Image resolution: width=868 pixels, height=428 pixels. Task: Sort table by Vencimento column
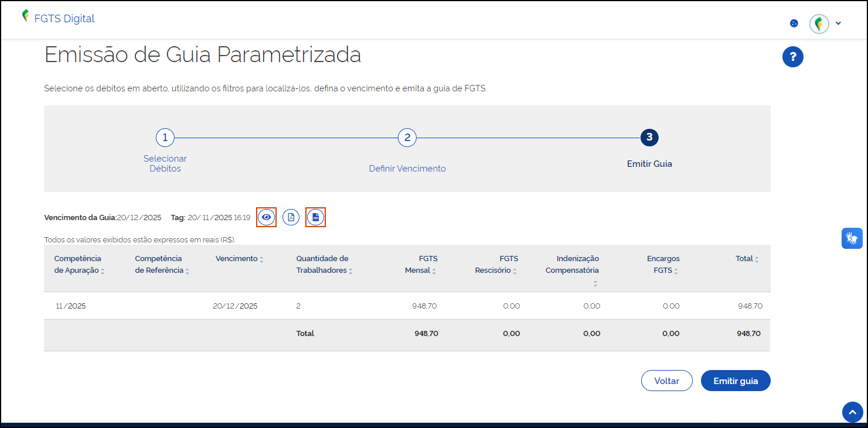click(x=261, y=259)
